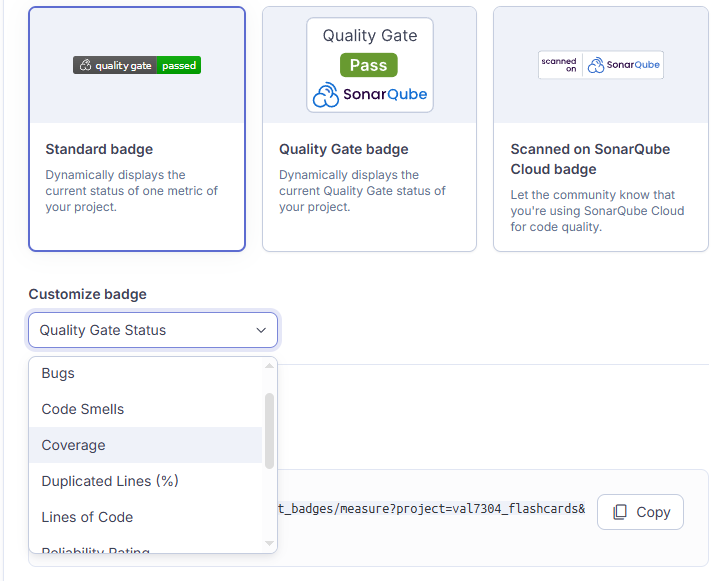Screen dimensions: 716x581
Task: Click the Quality Gate badge title text
Action: click(344, 149)
